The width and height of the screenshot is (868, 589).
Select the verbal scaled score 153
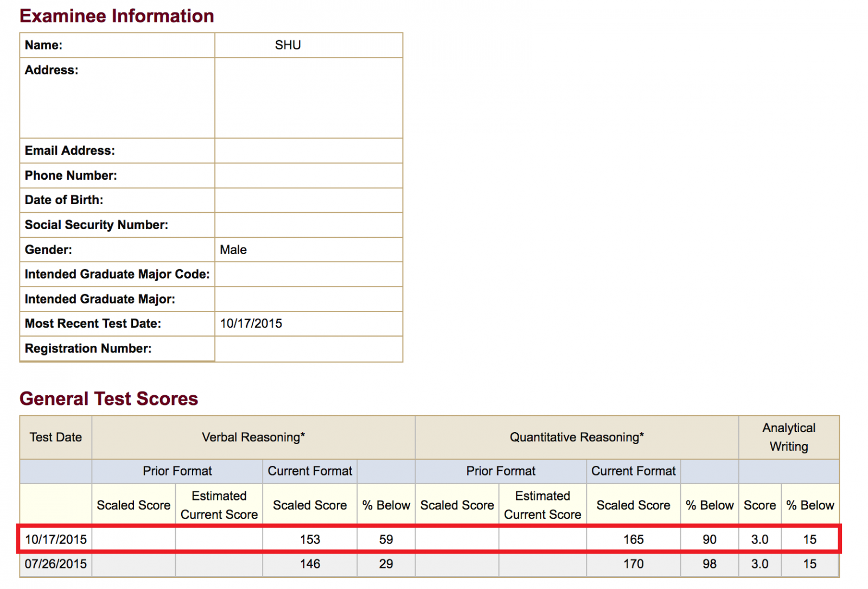(310, 540)
